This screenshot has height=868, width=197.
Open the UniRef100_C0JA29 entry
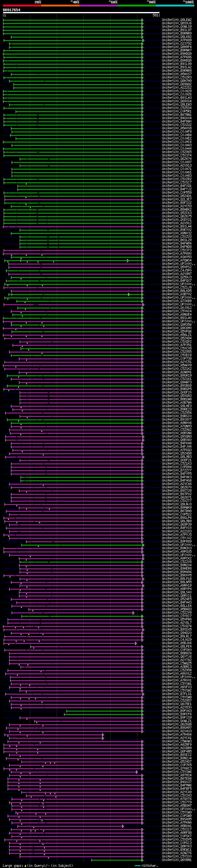177,91
